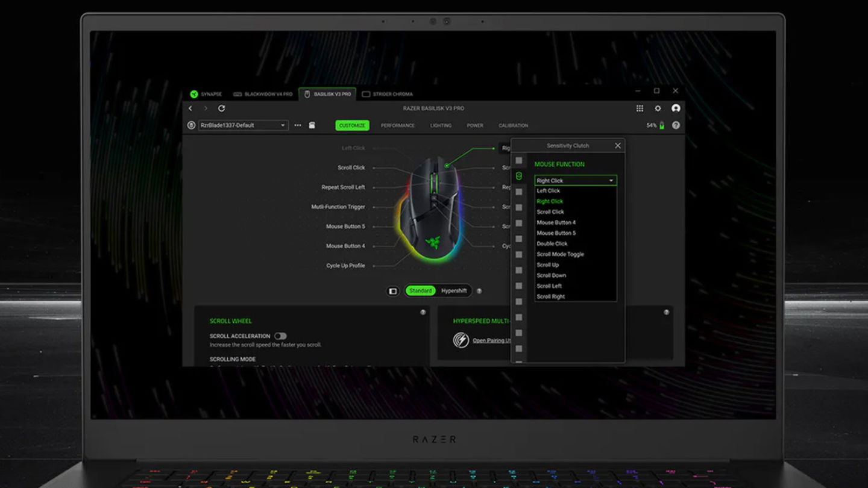This screenshot has width=868, height=488.
Task: Open the user account avatar
Action: [676, 108]
